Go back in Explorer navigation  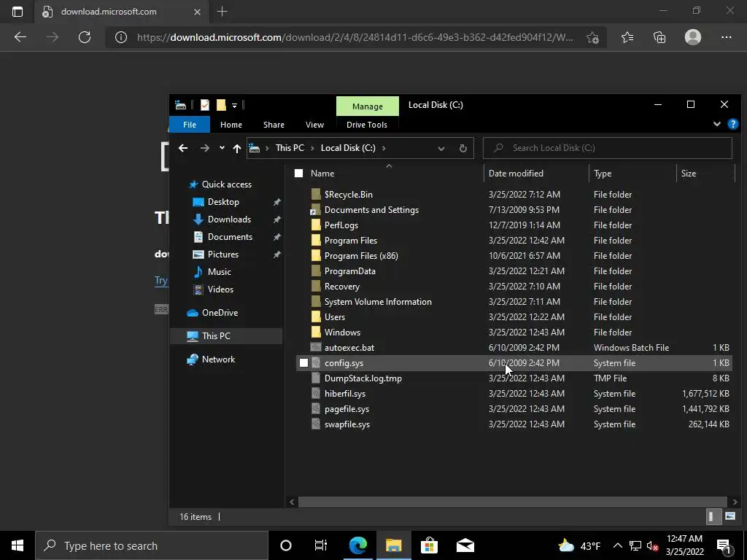click(x=183, y=148)
